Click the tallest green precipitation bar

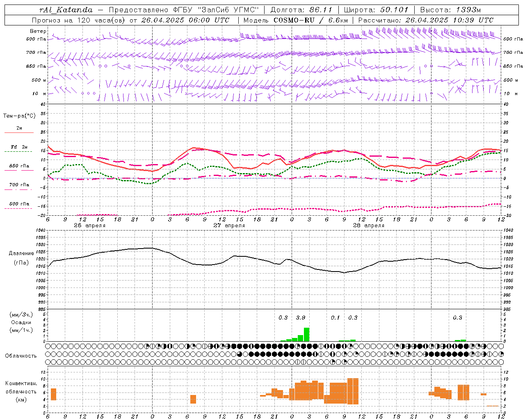[306, 334]
